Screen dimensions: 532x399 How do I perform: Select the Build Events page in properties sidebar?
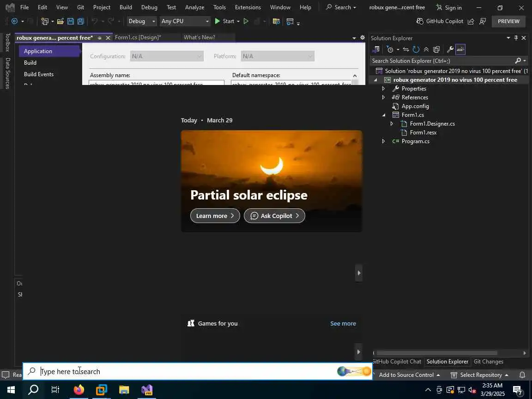point(39,74)
